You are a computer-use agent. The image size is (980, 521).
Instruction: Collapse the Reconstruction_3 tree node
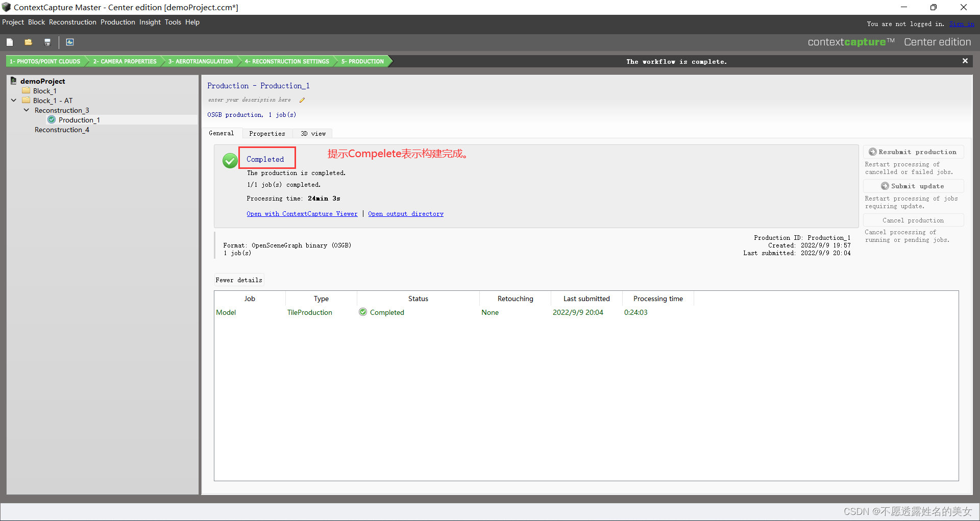[27, 110]
